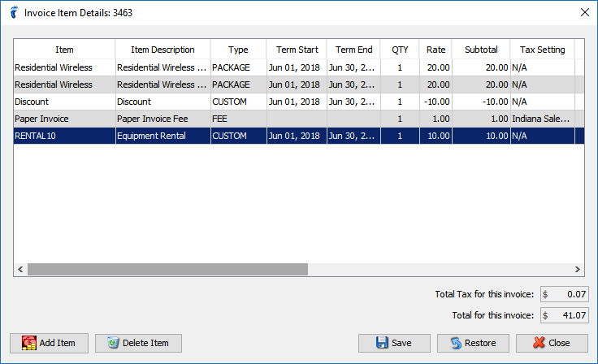The width and height of the screenshot is (598, 364).
Task: Click the Save floppy disk icon
Action: click(382, 343)
